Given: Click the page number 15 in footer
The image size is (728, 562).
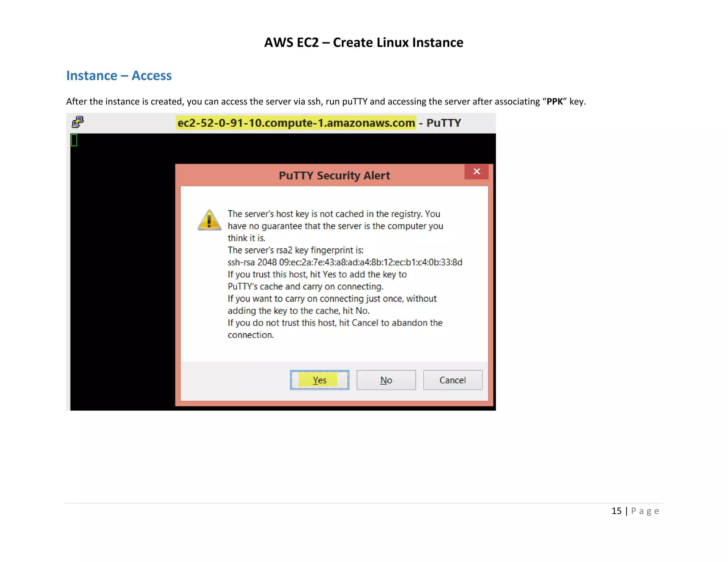Looking at the screenshot, I should [x=616, y=511].
